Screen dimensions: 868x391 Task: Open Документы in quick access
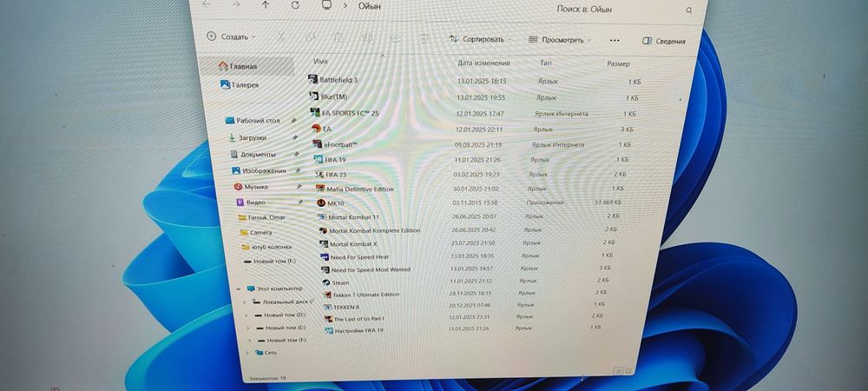258,155
